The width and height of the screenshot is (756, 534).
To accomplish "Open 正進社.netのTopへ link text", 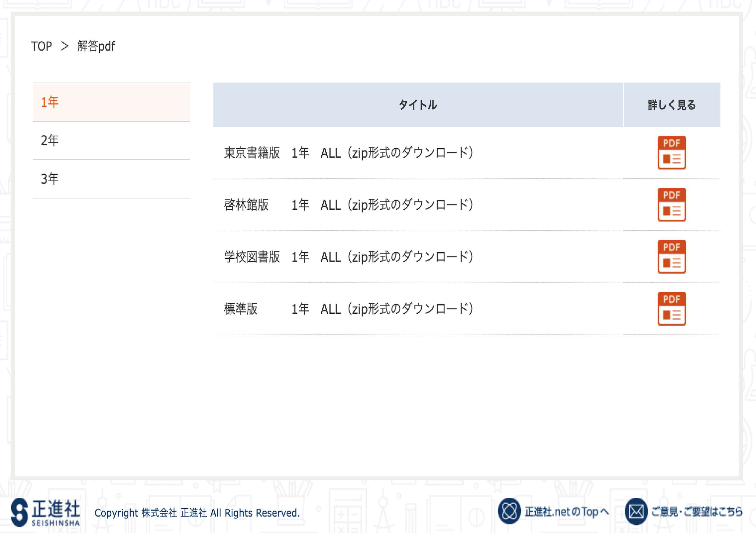I will click(x=566, y=512).
